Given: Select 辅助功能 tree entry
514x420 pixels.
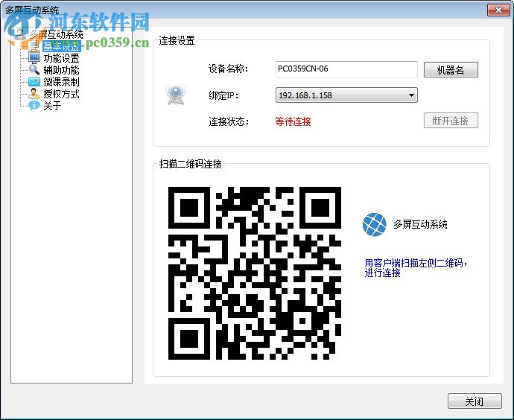Looking at the screenshot, I should (61, 70).
